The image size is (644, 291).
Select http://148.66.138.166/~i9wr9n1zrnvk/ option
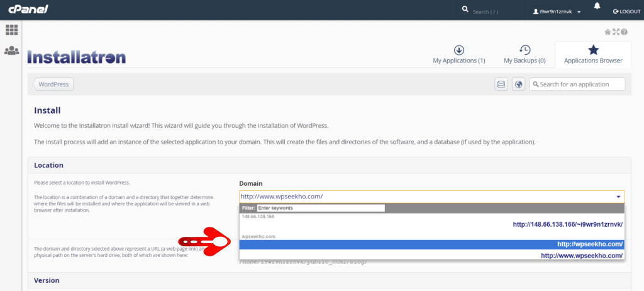click(x=431, y=224)
